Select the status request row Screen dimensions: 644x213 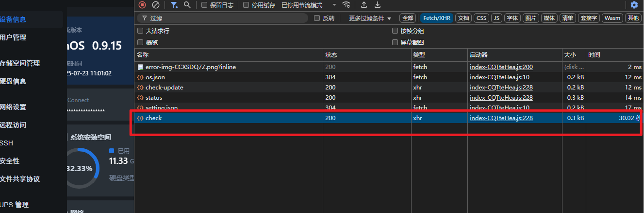click(x=389, y=98)
